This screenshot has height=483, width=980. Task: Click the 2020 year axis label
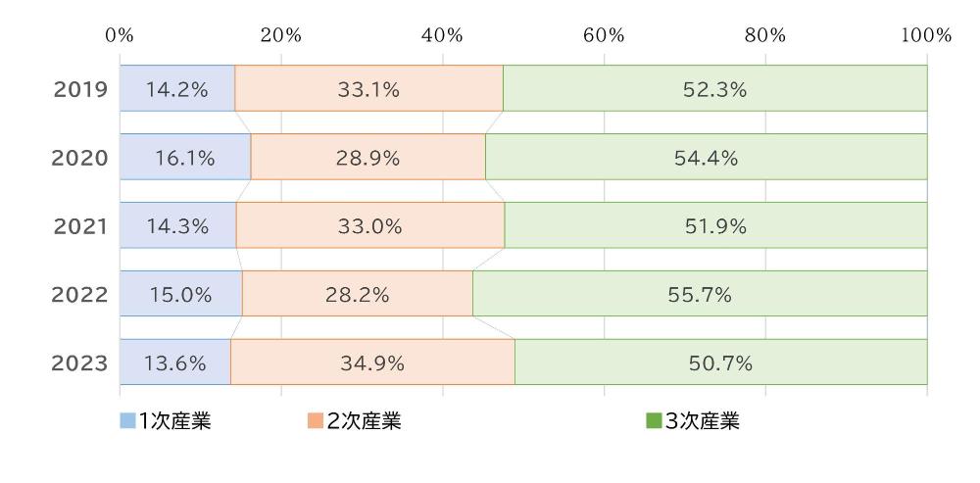click(80, 158)
